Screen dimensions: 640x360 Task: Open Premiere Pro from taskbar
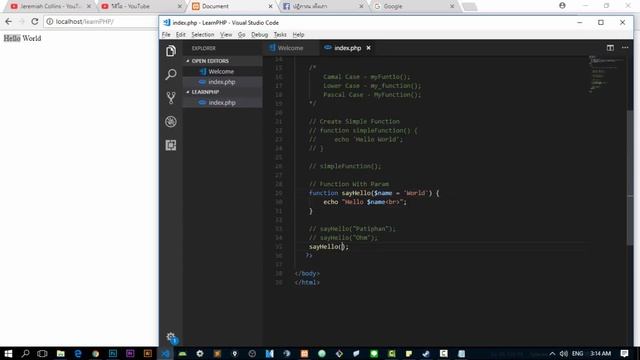[130, 353]
